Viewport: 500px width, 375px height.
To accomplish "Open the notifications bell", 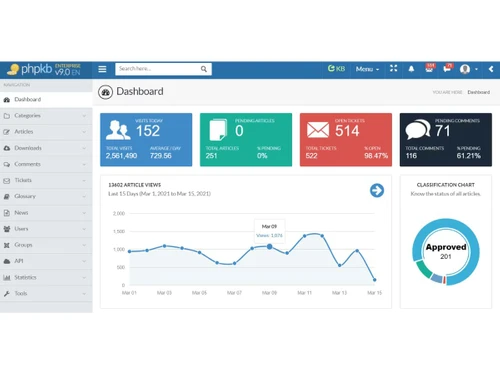I will coord(411,69).
